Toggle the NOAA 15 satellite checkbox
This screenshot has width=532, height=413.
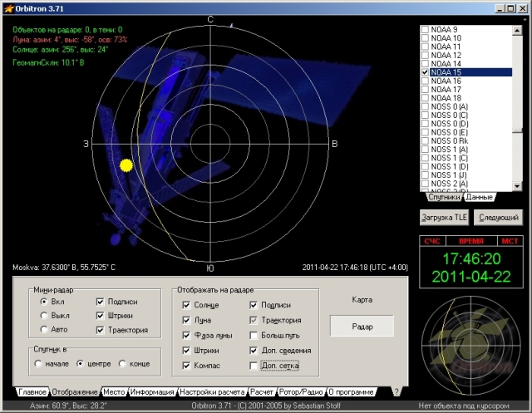425,72
